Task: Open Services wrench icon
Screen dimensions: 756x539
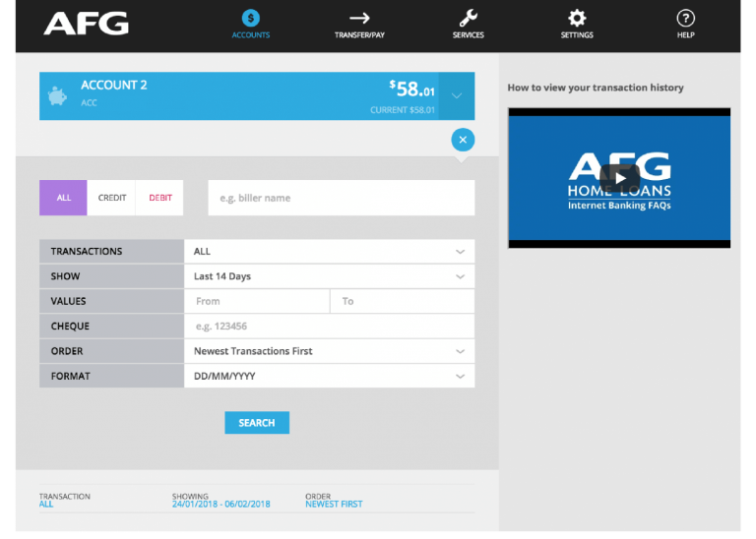Action: 469,19
